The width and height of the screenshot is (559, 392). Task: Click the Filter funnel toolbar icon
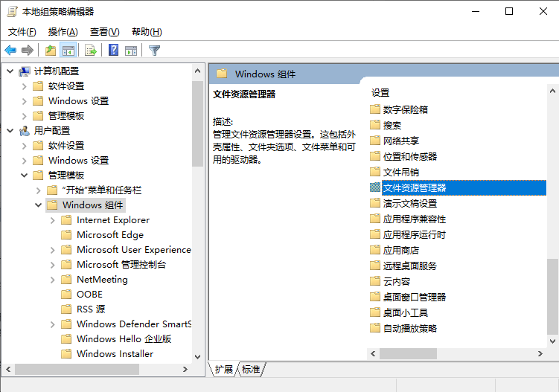click(x=154, y=51)
